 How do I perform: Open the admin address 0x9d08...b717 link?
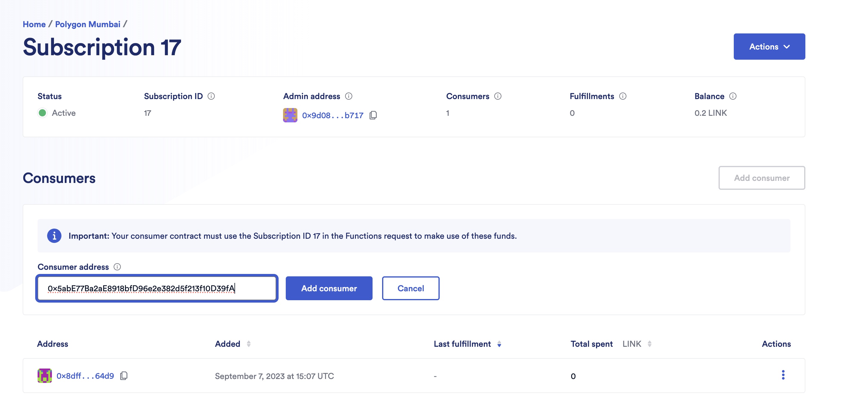[333, 115]
